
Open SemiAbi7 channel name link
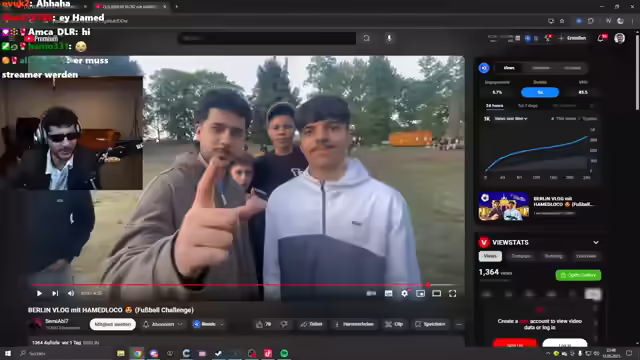57,321
